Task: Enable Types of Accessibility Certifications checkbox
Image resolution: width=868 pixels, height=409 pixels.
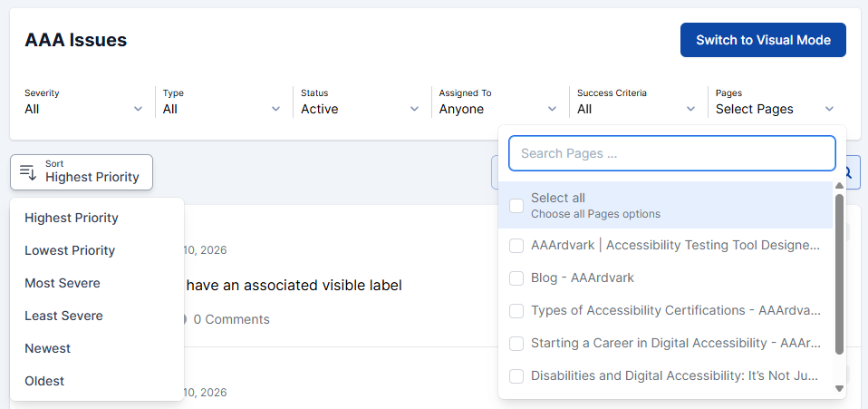Action: (516, 311)
